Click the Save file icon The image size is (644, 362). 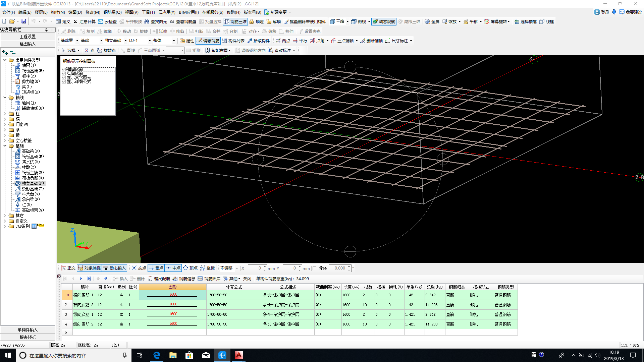coord(24,21)
